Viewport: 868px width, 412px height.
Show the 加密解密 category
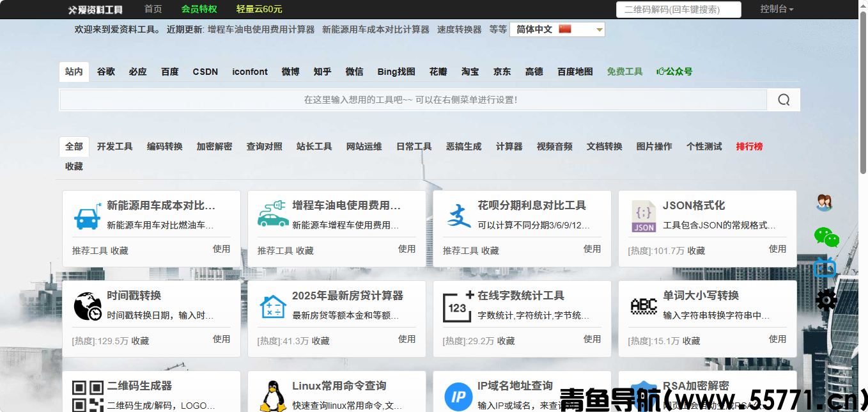tap(214, 147)
